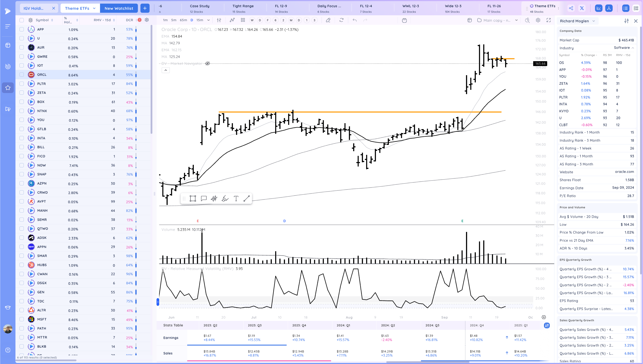Tick the PLTR row checkbox

22,84
